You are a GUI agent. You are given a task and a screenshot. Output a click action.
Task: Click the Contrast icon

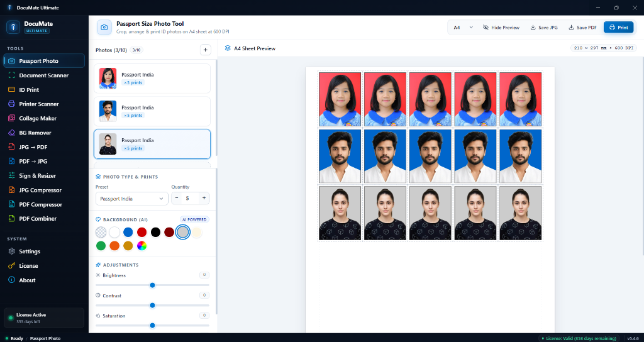[x=98, y=295]
